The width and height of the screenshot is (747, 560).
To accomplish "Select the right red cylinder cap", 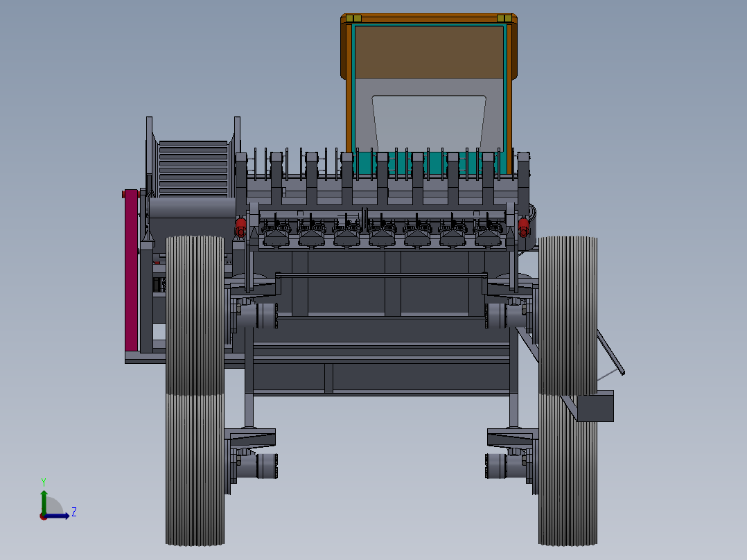I will tap(524, 227).
